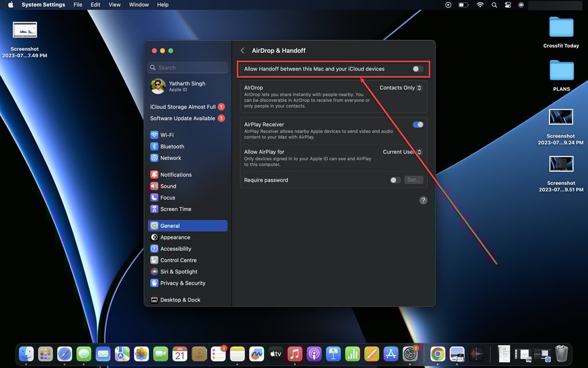Select the PLANS folder on the desktop
This screenshot has width=588, height=368.
click(x=562, y=75)
